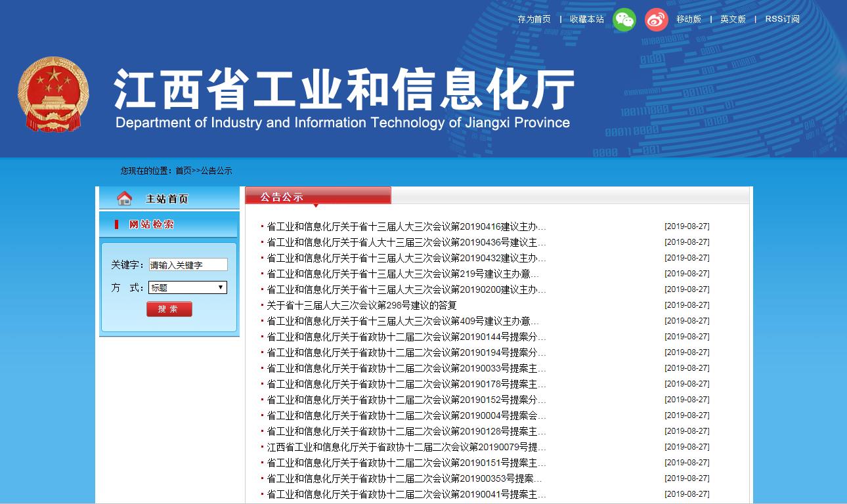Go to 主站首页 in sidebar
The width and height of the screenshot is (847, 504).
coord(167,199)
